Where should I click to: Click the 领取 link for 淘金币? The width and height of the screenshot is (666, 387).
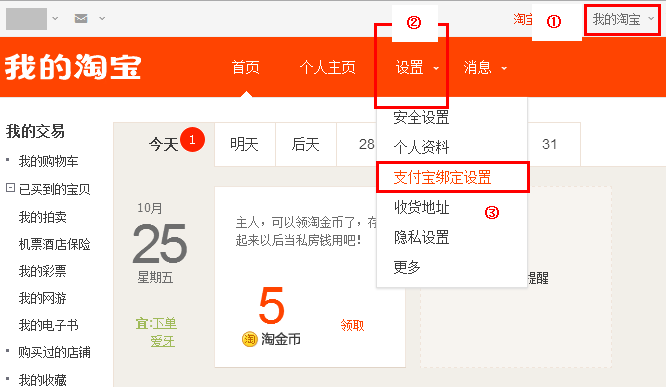pos(352,325)
